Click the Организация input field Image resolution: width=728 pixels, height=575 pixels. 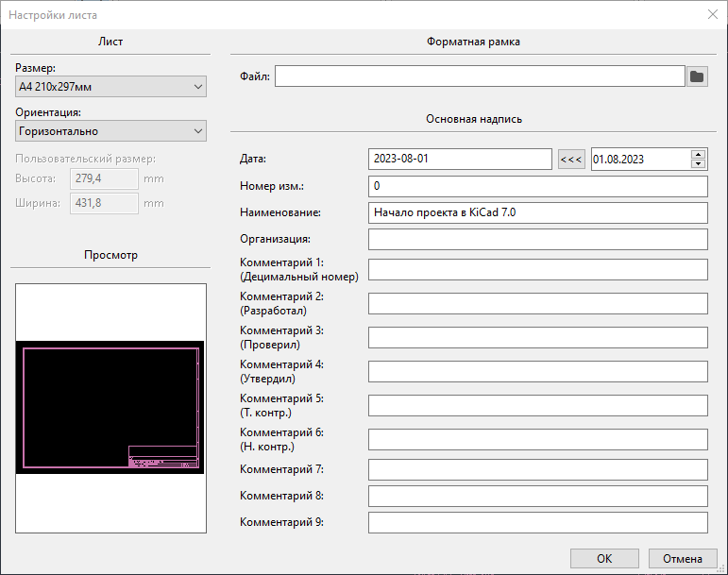(x=537, y=239)
